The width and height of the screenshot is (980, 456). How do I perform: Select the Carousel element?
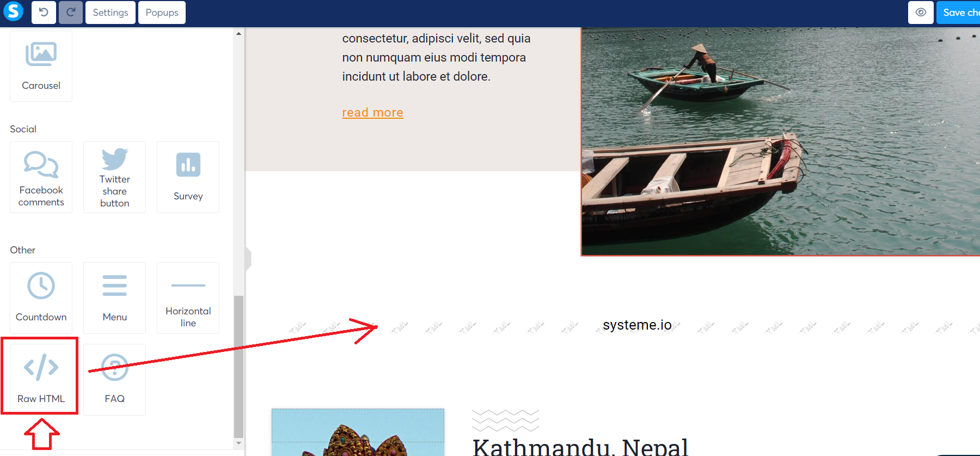pyautogui.click(x=41, y=66)
